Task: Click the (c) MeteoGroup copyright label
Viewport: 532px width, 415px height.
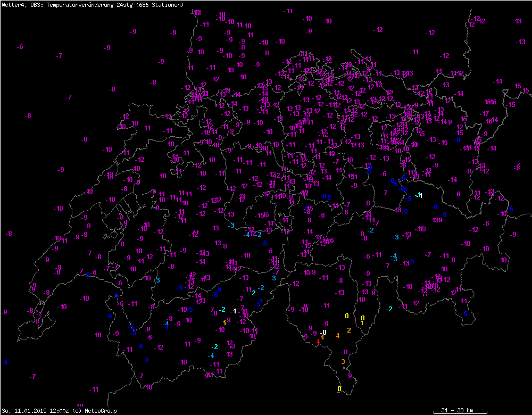Action: 94,411
